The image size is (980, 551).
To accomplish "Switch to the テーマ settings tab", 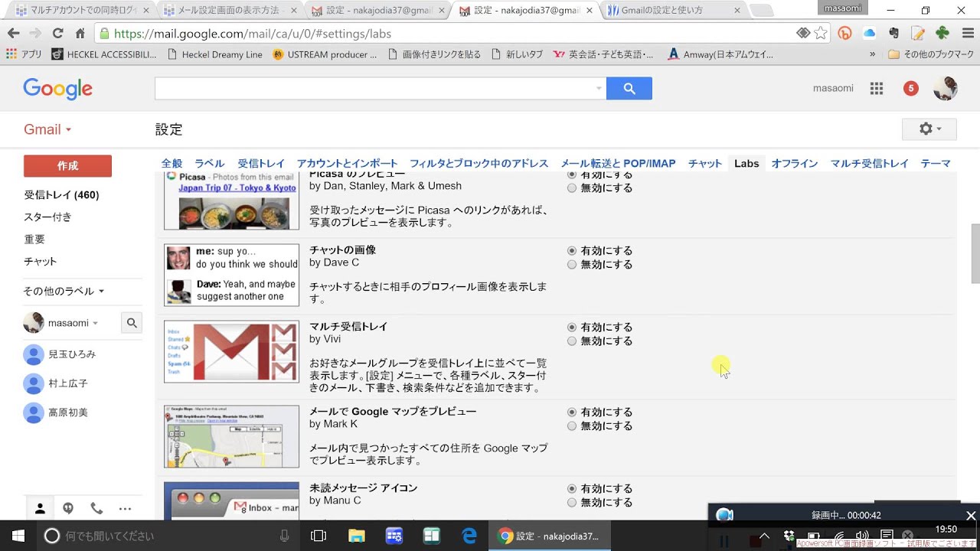I will [936, 163].
